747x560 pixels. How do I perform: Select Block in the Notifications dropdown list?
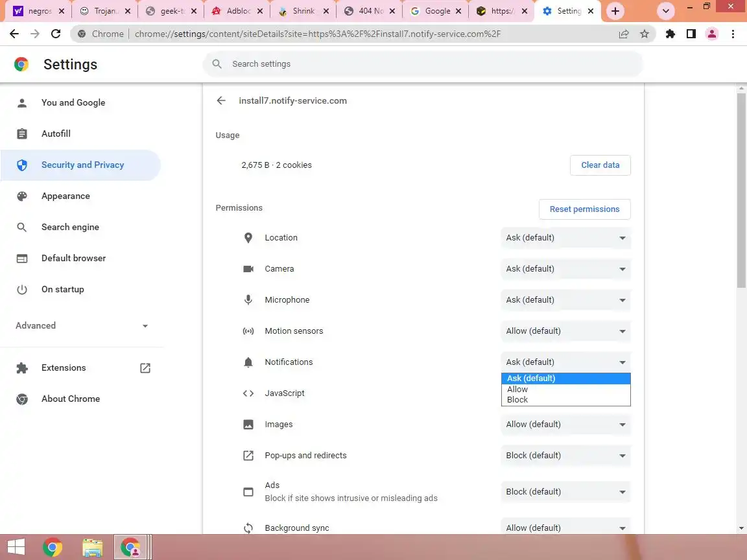point(566,400)
